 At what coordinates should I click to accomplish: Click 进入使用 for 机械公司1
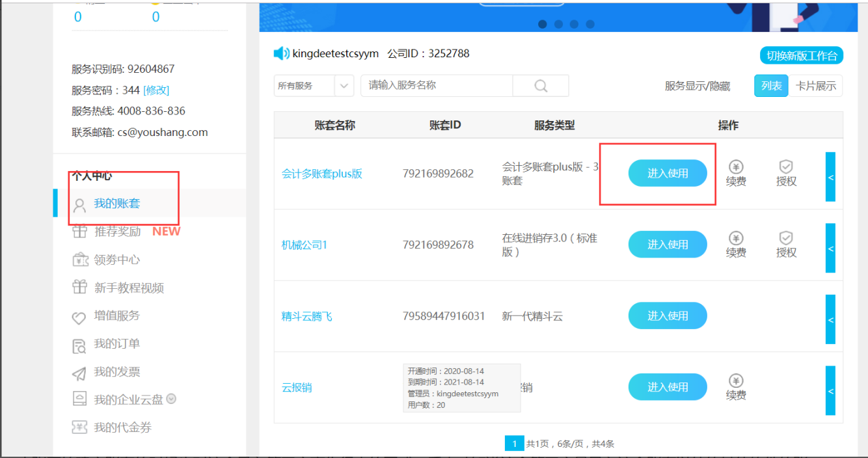point(668,245)
